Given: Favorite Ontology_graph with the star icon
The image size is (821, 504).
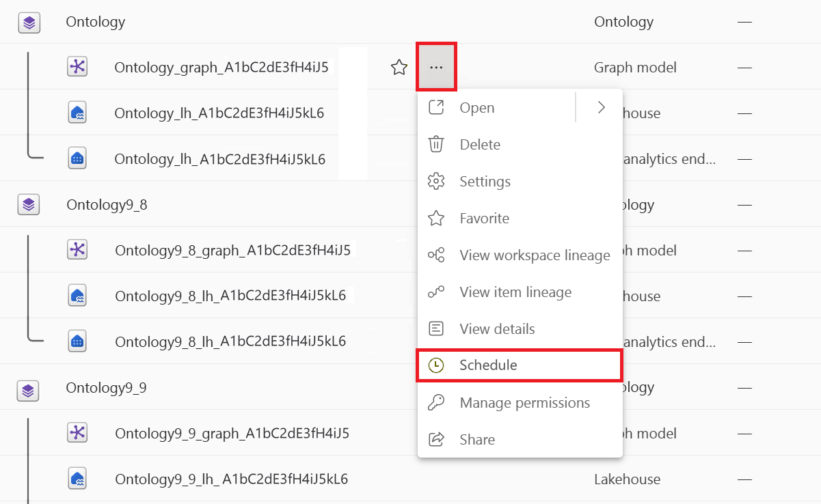Looking at the screenshot, I should (399, 67).
